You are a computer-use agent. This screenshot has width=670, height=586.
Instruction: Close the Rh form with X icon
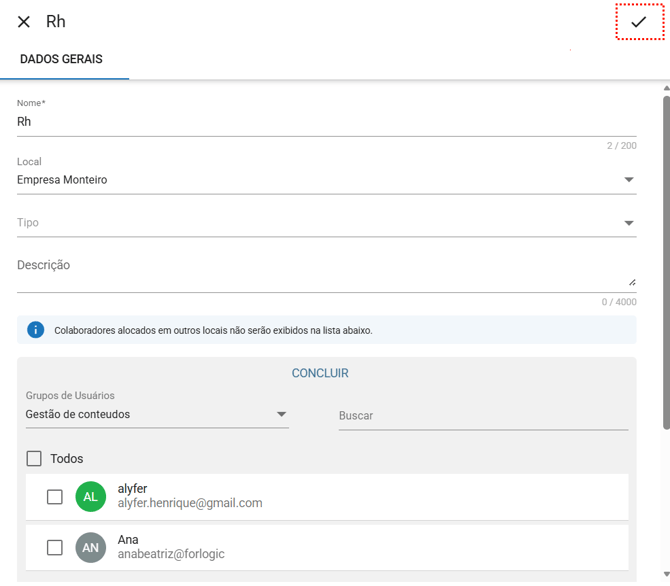pos(24,22)
